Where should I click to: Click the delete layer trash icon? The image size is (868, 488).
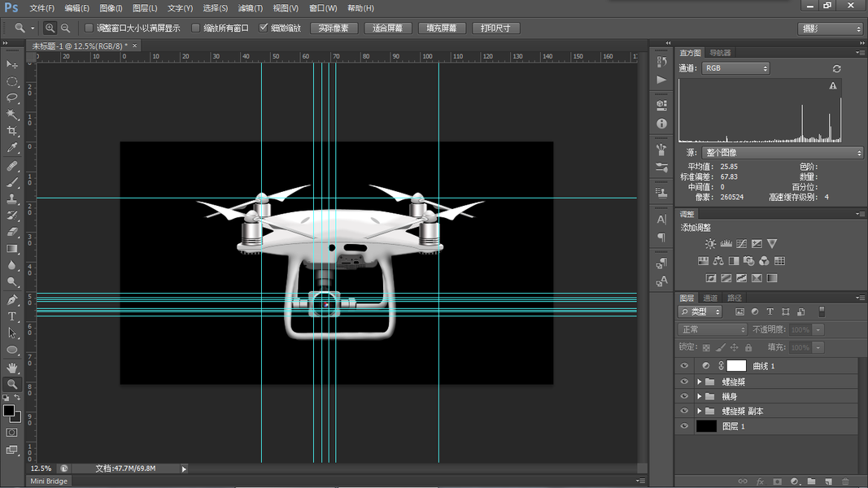[x=845, y=481]
